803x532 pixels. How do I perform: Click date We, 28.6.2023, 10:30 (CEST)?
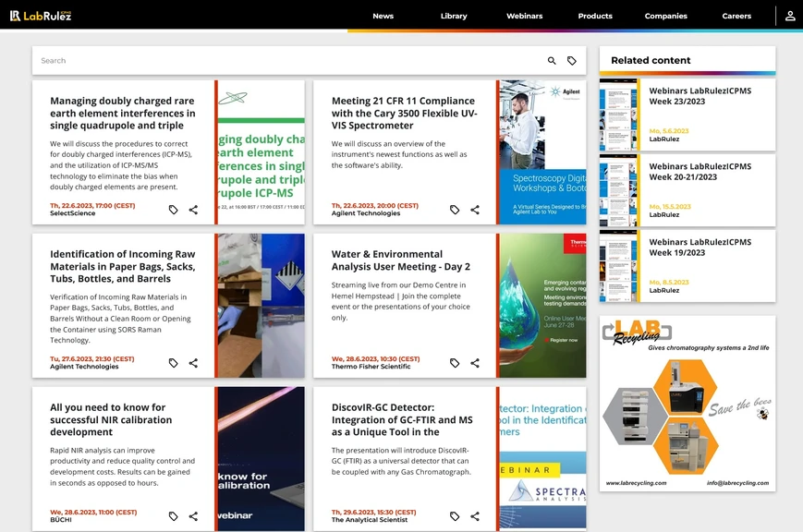coord(375,359)
